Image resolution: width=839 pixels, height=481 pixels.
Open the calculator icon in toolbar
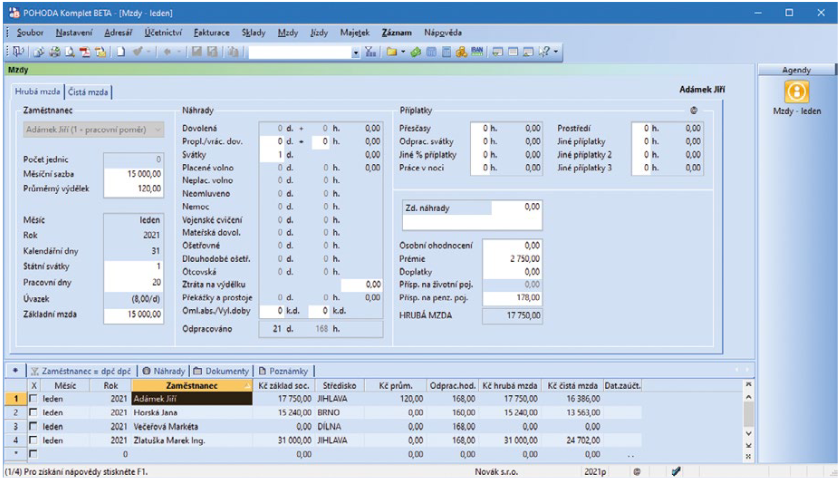click(446, 50)
